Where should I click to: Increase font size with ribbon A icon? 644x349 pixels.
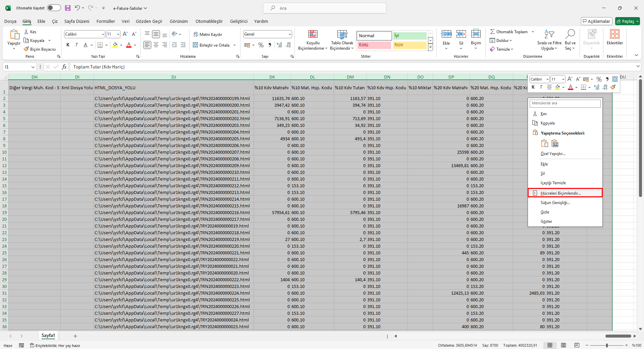click(125, 34)
